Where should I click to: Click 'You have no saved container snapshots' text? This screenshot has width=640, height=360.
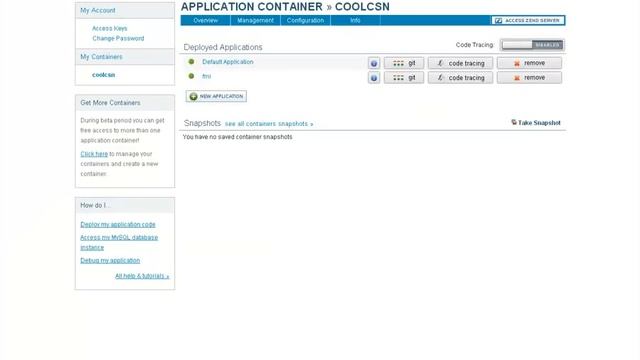tap(237, 137)
